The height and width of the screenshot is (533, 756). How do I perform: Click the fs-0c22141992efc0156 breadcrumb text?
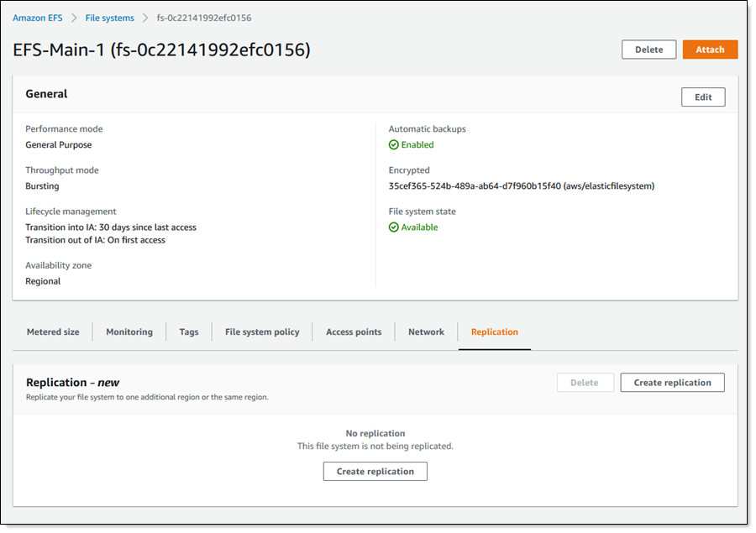204,18
